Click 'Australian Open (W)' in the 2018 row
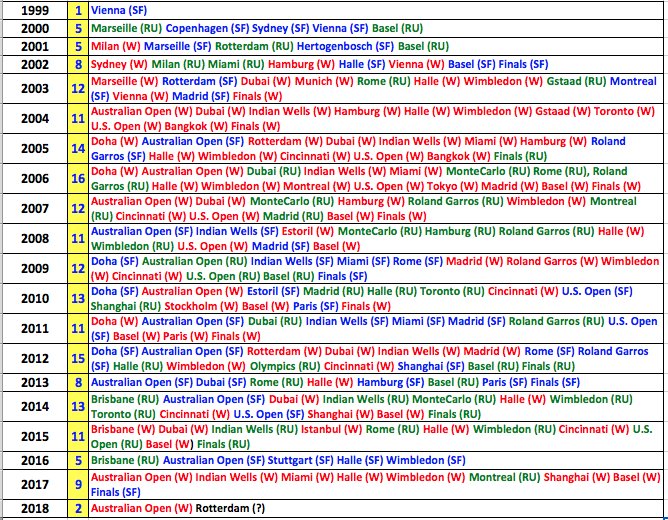Viewport: 668px width, 520px height. 141,509
